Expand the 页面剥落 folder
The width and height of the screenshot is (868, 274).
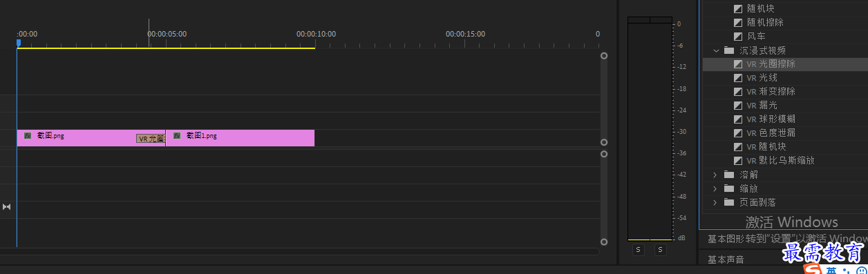point(715,202)
